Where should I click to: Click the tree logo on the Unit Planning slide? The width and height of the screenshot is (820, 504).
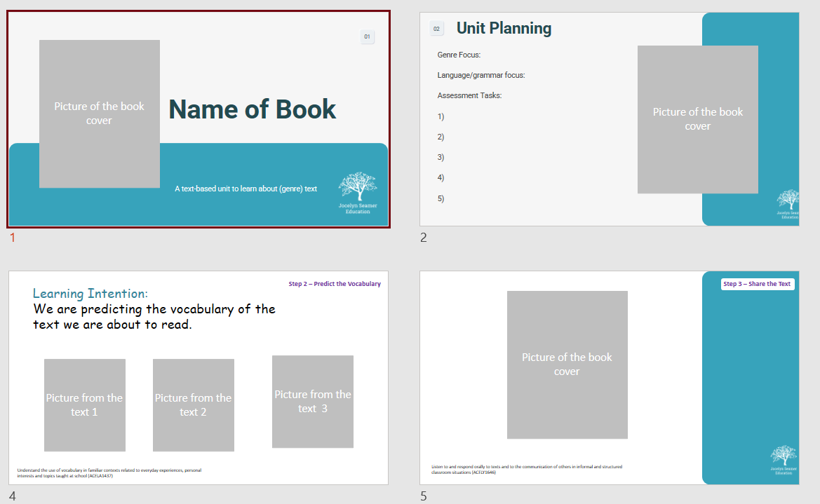point(788,204)
